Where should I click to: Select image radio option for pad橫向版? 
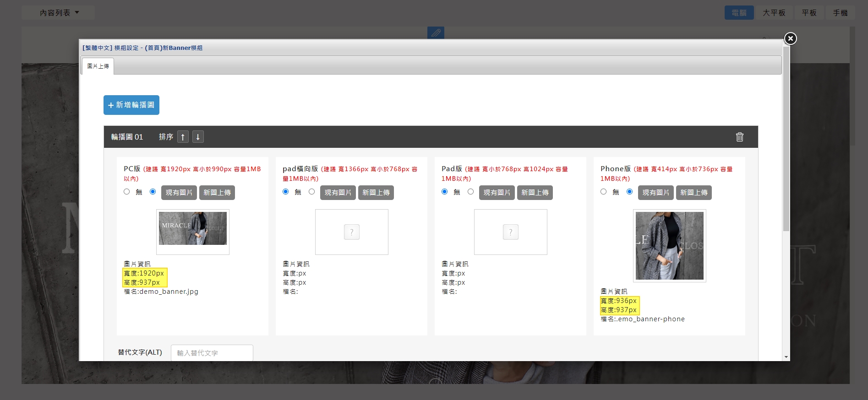tap(312, 192)
